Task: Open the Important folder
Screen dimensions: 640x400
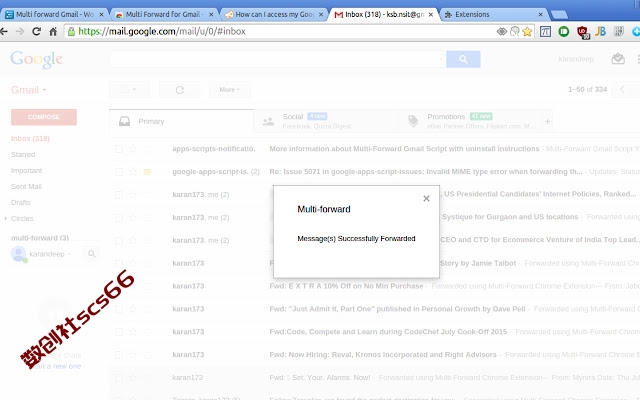Action: pos(27,171)
